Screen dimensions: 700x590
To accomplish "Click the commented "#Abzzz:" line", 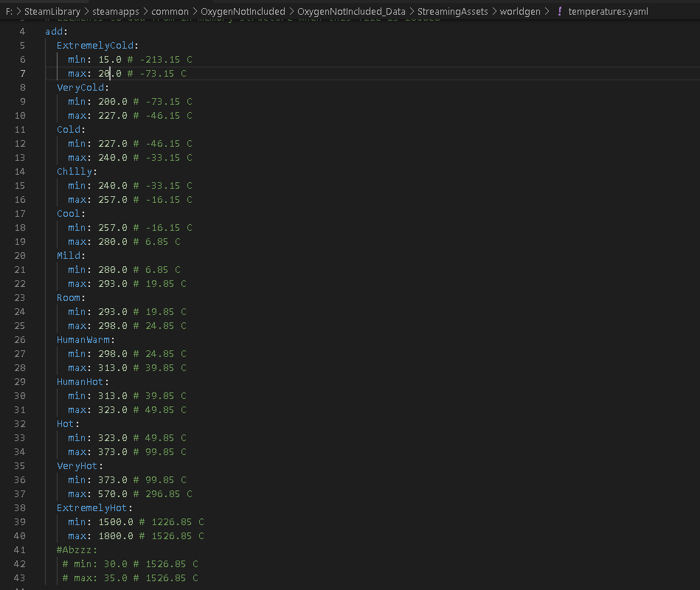I will 77,550.
